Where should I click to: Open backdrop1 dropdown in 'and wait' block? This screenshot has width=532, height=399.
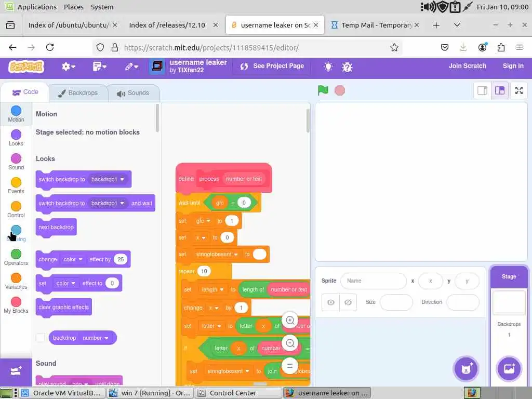click(x=108, y=203)
